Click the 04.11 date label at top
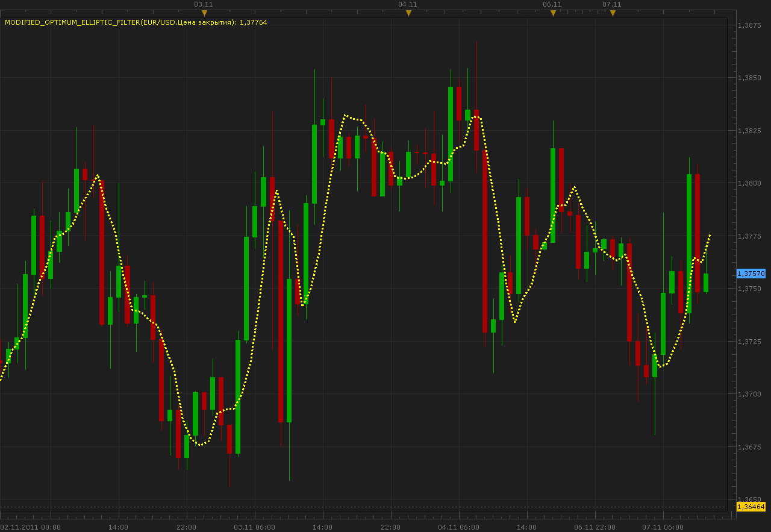 click(x=408, y=4)
